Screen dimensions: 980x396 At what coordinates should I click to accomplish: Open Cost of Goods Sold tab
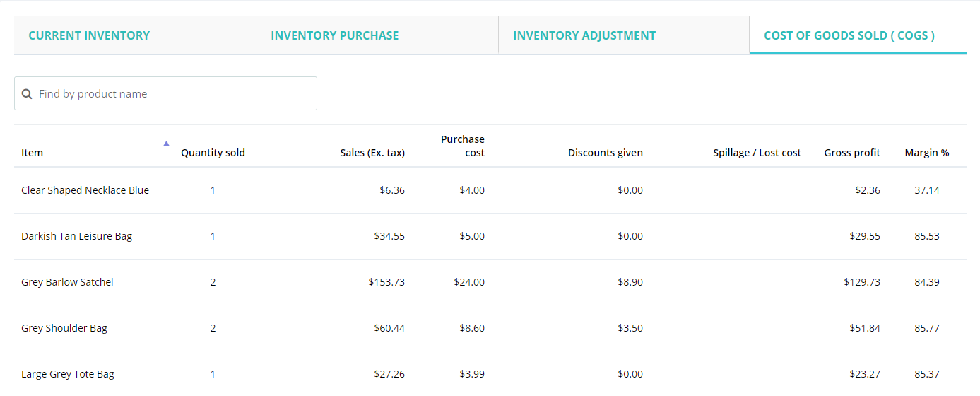pos(849,35)
